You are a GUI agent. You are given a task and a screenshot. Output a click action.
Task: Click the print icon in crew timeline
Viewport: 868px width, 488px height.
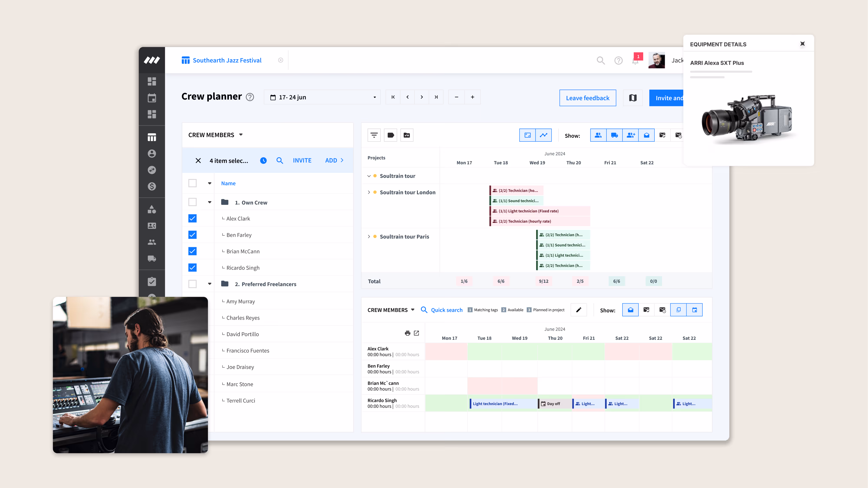tap(407, 333)
